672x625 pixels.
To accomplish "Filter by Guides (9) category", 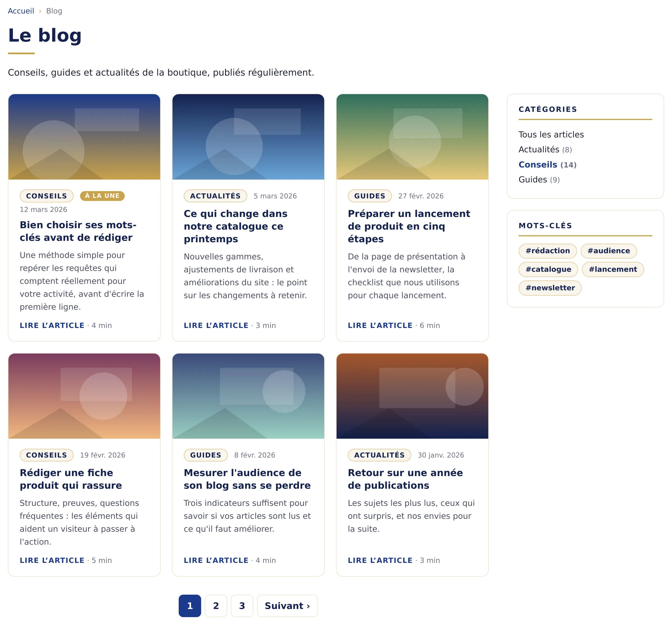I will [x=539, y=180].
